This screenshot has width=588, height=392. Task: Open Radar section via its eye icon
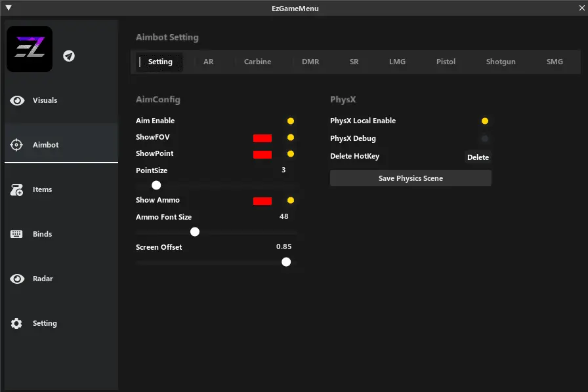click(17, 279)
